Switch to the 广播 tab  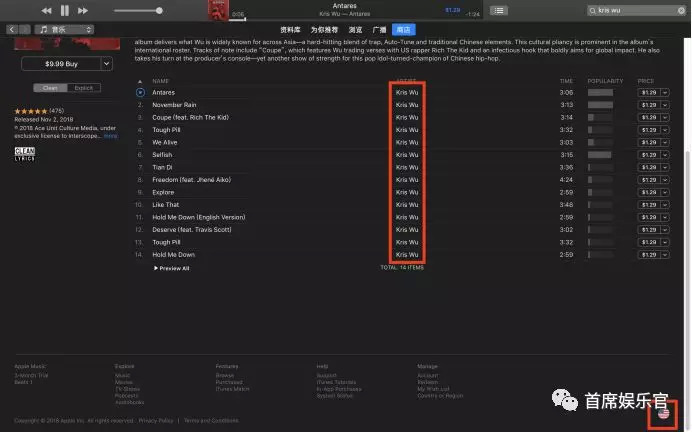(x=379, y=30)
